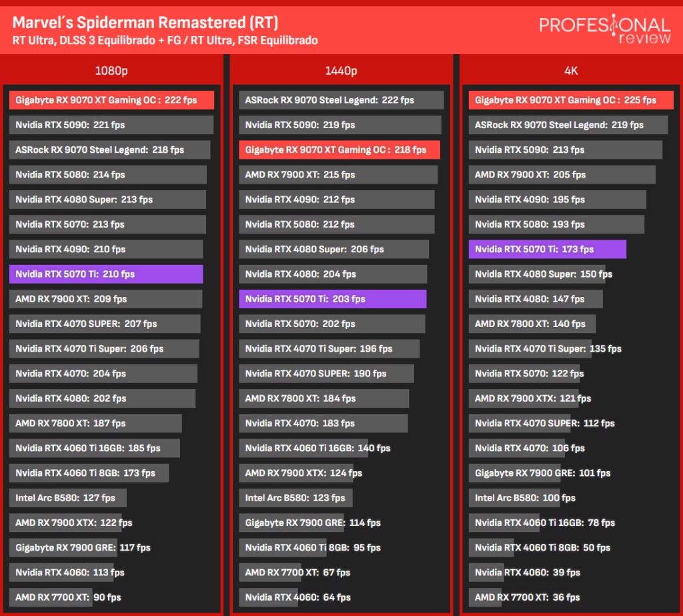This screenshot has width=683, height=616.
Task: Click 1440p bar Nvidia RTX 4080 204 fps
Action: click(333, 274)
